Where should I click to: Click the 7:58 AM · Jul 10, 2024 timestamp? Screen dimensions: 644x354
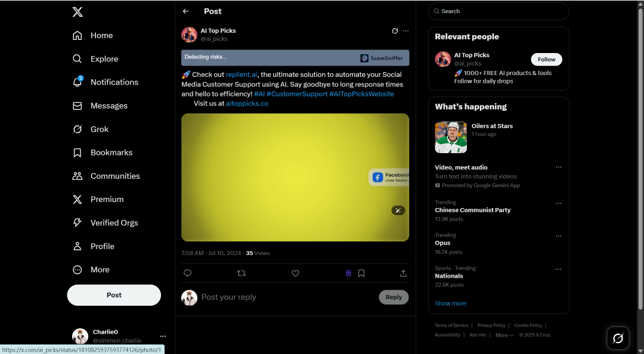pos(211,253)
